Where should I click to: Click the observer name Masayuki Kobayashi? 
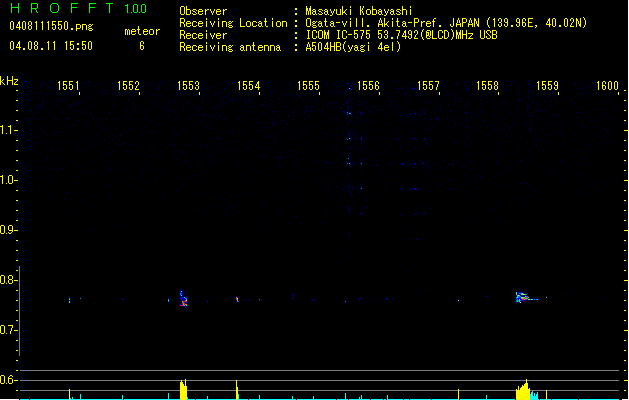[x=359, y=11]
